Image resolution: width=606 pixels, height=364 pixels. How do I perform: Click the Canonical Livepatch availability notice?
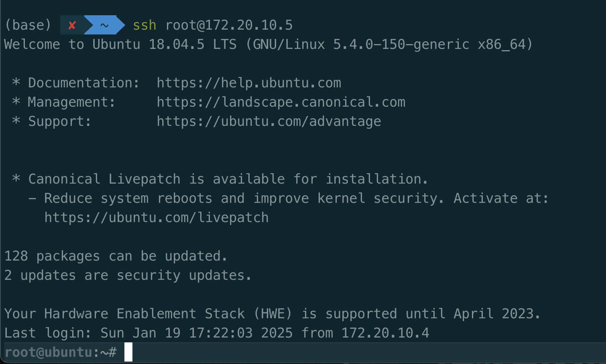click(x=228, y=179)
